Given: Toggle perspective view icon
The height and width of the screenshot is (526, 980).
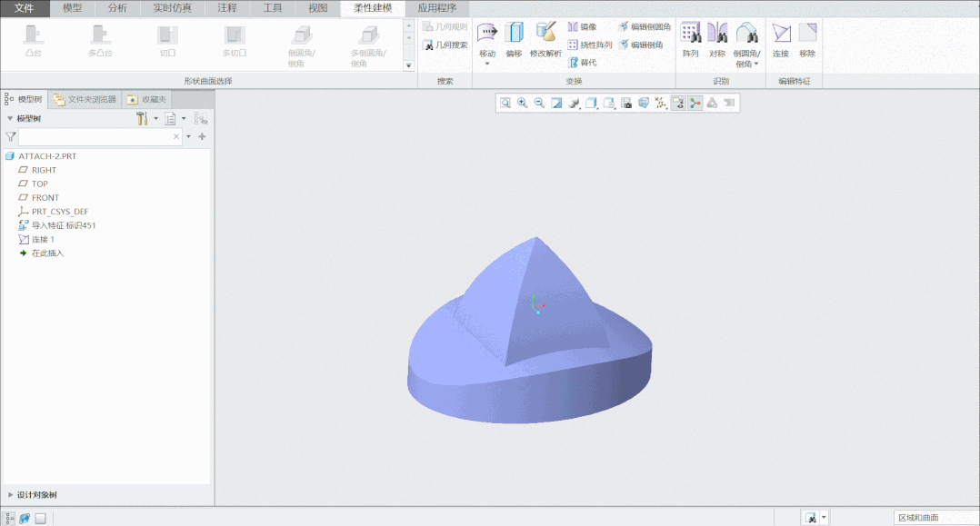Looking at the screenshot, I should pos(643,103).
